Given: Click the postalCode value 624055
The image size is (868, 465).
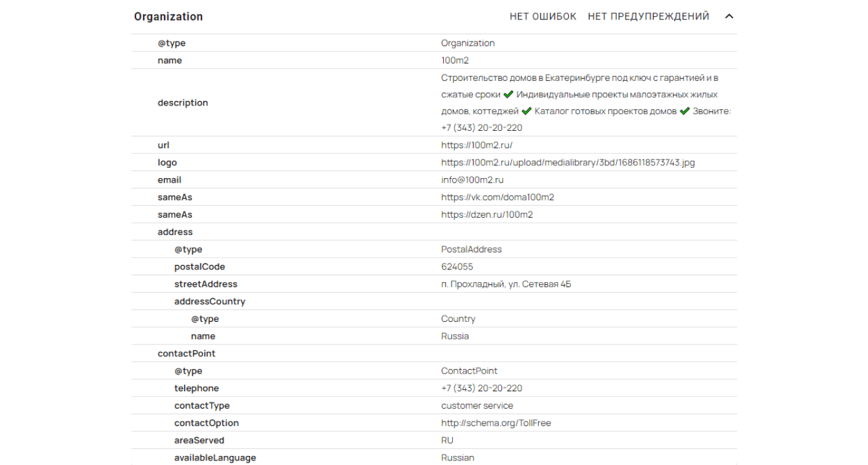Looking at the screenshot, I should tap(457, 267).
